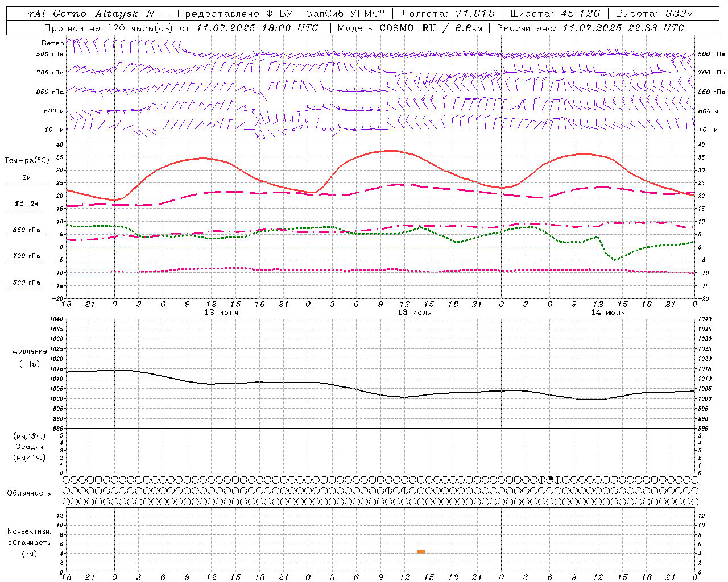
Task: Click the 'Осадки' precipitation label
Action: (30, 447)
